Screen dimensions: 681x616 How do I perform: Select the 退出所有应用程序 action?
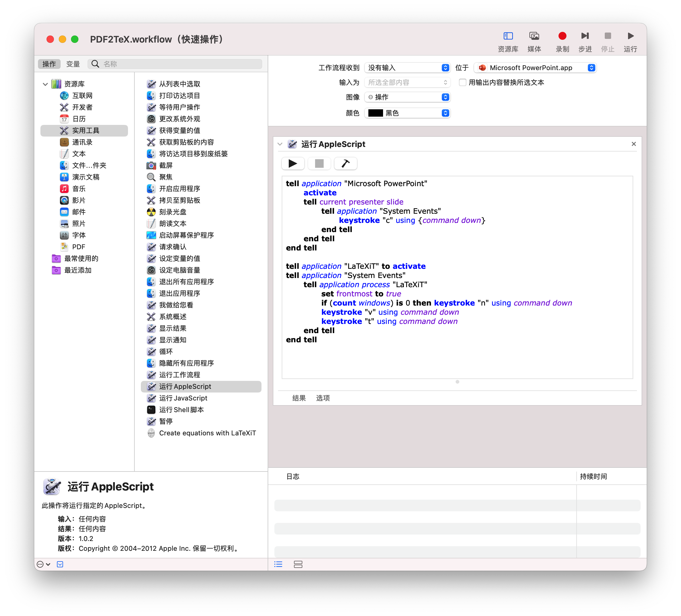[201, 282]
